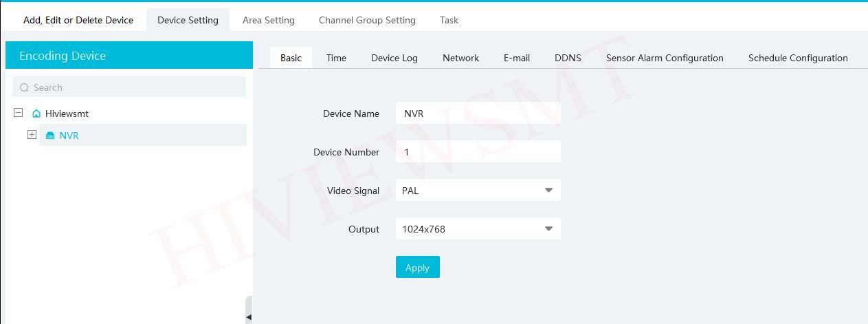Open the Network settings tab
Image resolution: width=868 pixels, height=324 pixels.
(460, 58)
